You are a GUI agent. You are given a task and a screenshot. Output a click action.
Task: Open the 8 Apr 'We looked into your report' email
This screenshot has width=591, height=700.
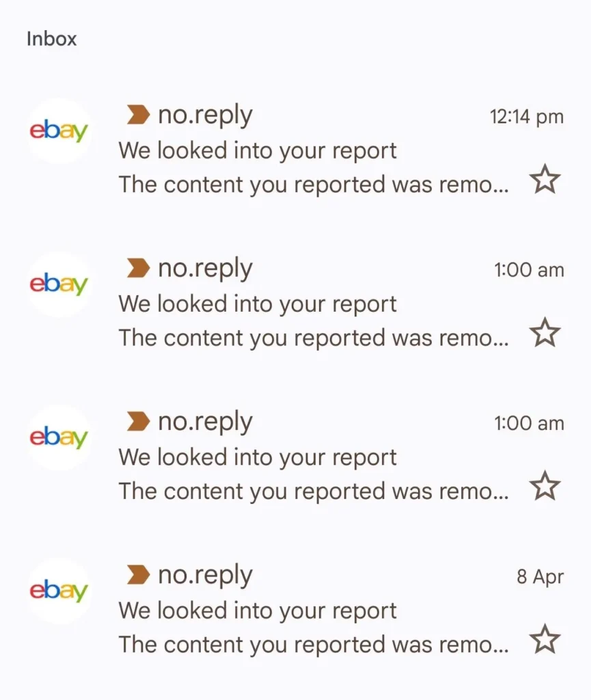click(258, 610)
